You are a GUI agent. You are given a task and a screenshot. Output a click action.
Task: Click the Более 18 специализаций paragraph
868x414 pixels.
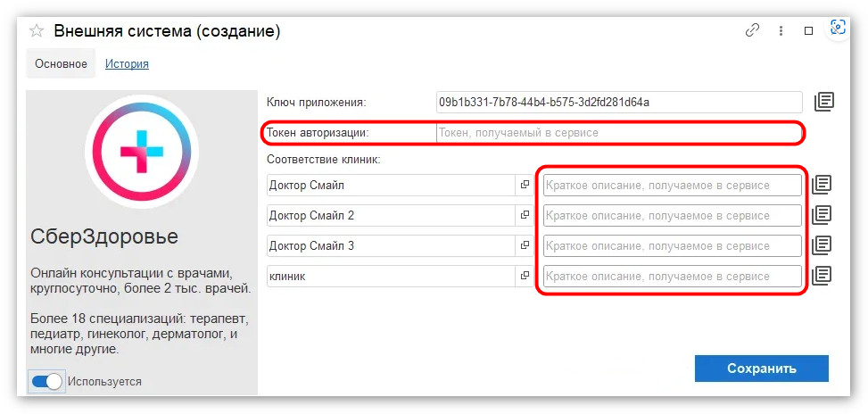click(137, 335)
